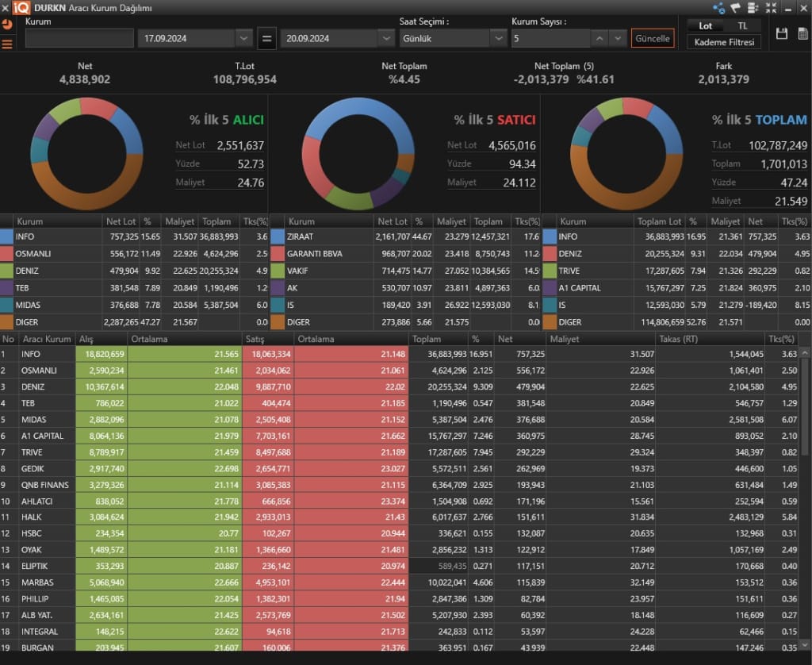
Task: Expand the Günlük time selection dropdown
Action: tap(498, 38)
